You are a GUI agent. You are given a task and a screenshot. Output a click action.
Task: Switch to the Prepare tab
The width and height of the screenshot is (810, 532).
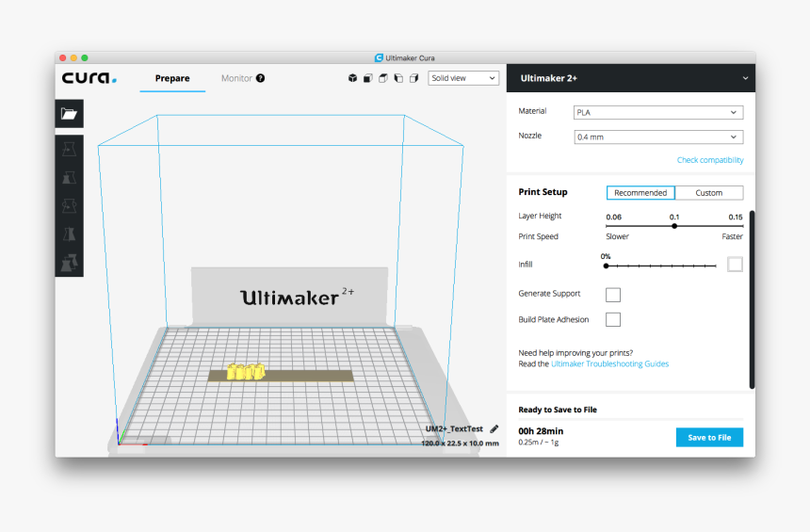pyautogui.click(x=172, y=78)
